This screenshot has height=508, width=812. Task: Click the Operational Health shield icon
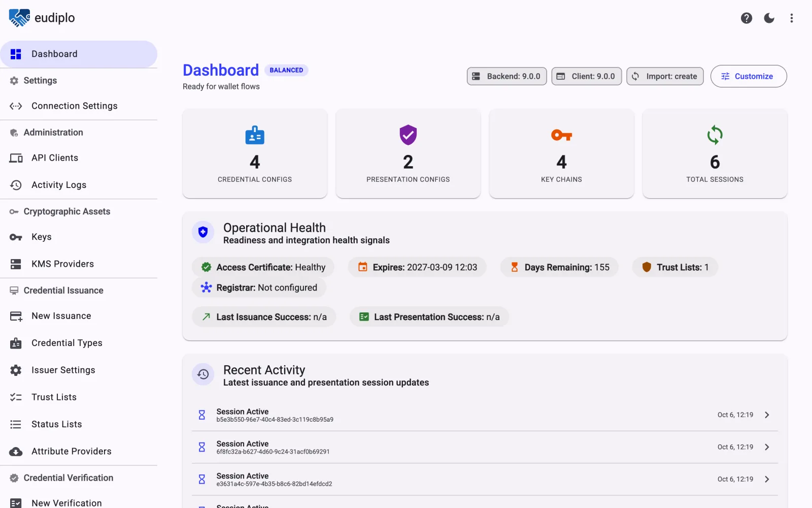203,232
